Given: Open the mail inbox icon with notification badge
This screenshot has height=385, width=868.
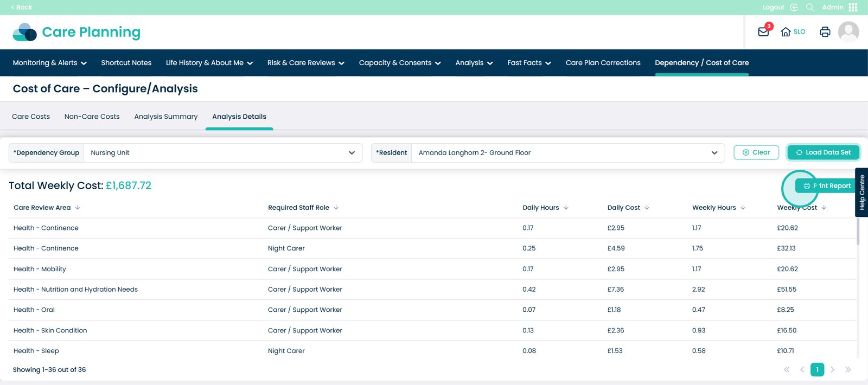Looking at the screenshot, I should tap(763, 32).
